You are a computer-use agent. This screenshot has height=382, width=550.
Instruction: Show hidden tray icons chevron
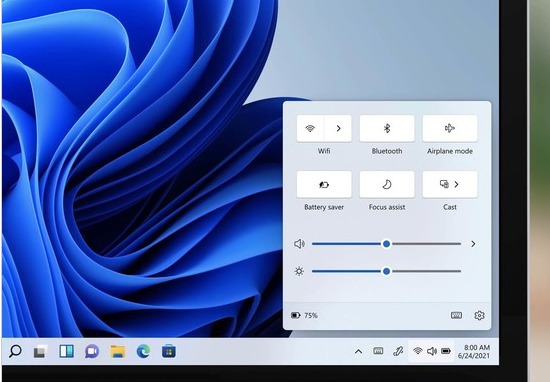(358, 351)
